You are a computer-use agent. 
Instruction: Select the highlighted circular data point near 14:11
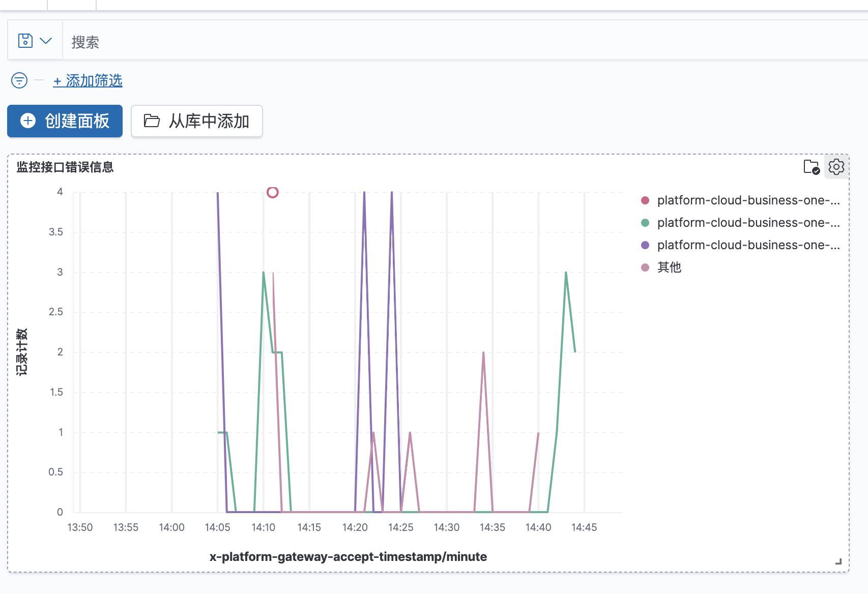[273, 192]
